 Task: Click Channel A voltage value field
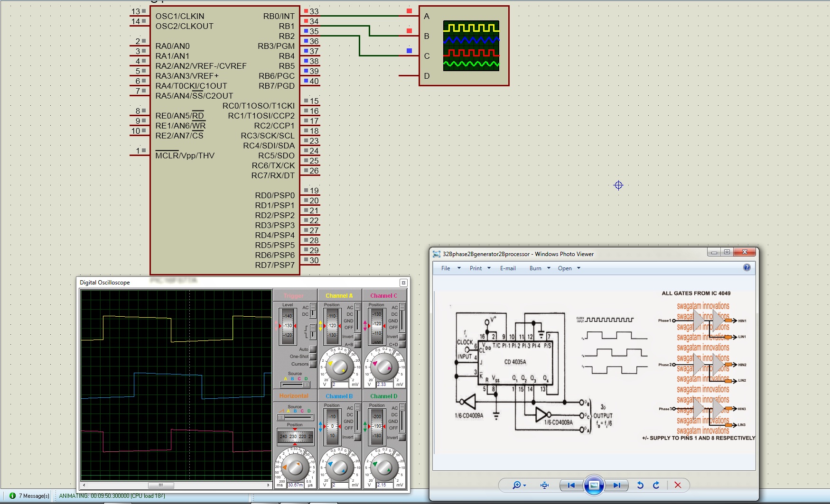pos(340,385)
